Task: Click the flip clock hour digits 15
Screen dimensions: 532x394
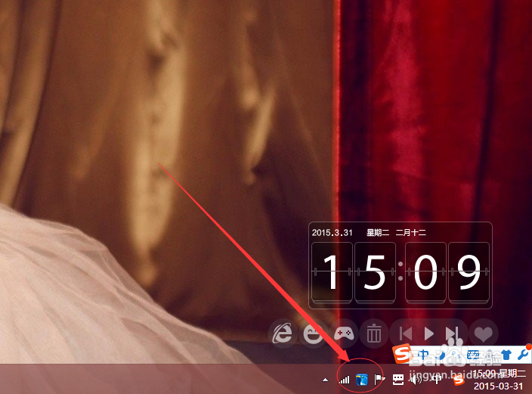Action: click(354, 272)
